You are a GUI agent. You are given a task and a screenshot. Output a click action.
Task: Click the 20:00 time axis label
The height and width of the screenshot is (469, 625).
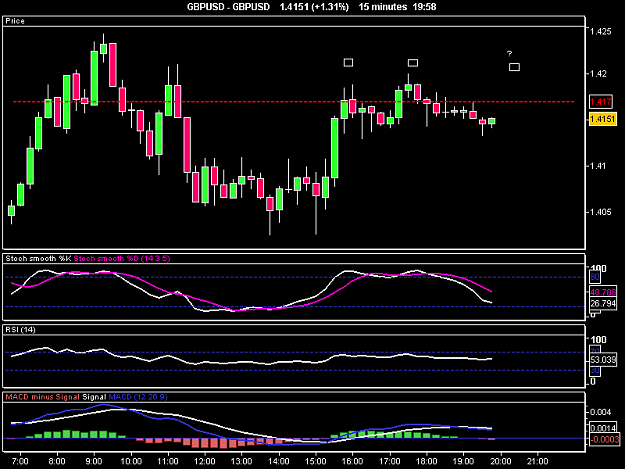tap(501, 461)
